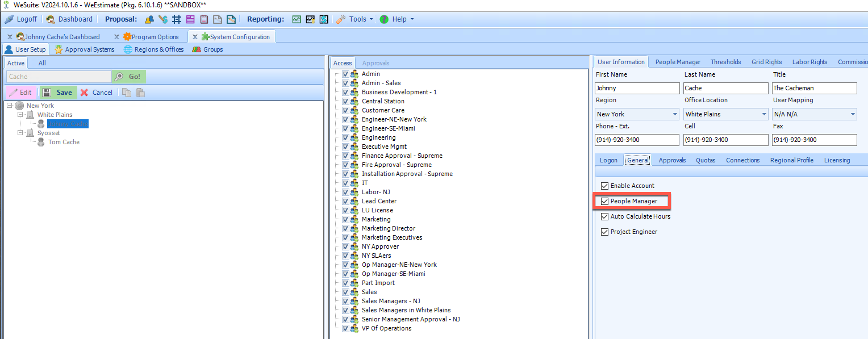Switch to Johnny Cache's Dashboard tab

pyautogui.click(x=62, y=37)
